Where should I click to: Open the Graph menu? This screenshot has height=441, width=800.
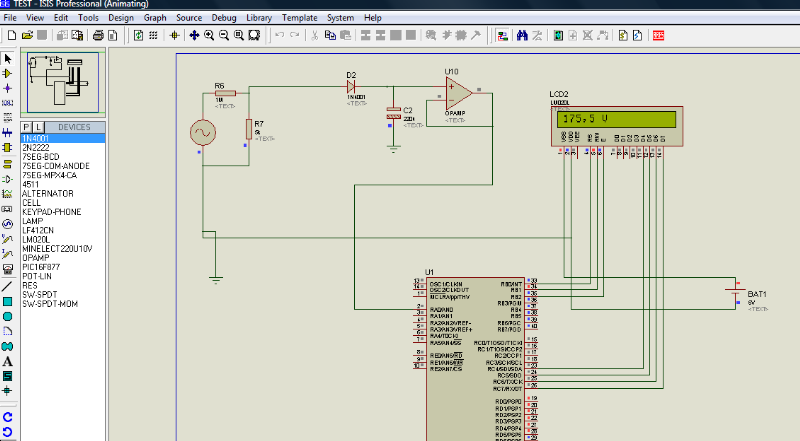coord(155,18)
